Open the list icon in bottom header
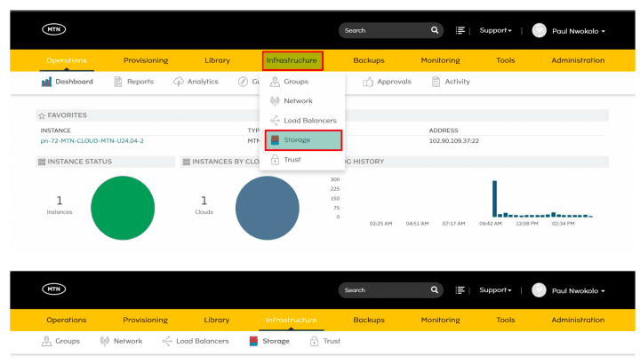Image resolution: width=640 pixels, height=364 pixels. point(460,289)
